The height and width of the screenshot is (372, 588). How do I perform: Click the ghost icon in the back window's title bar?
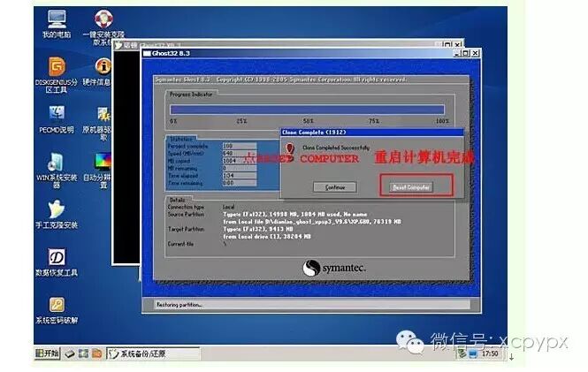[x=118, y=45]
